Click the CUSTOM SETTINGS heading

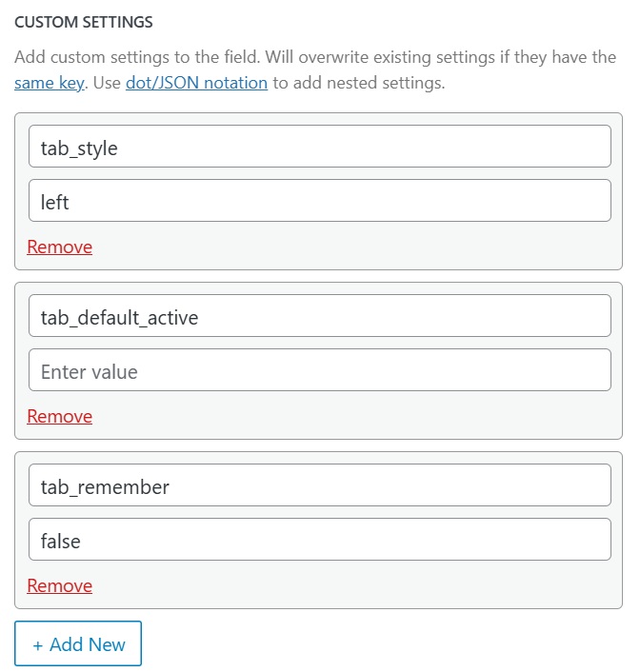pos(84,22)
